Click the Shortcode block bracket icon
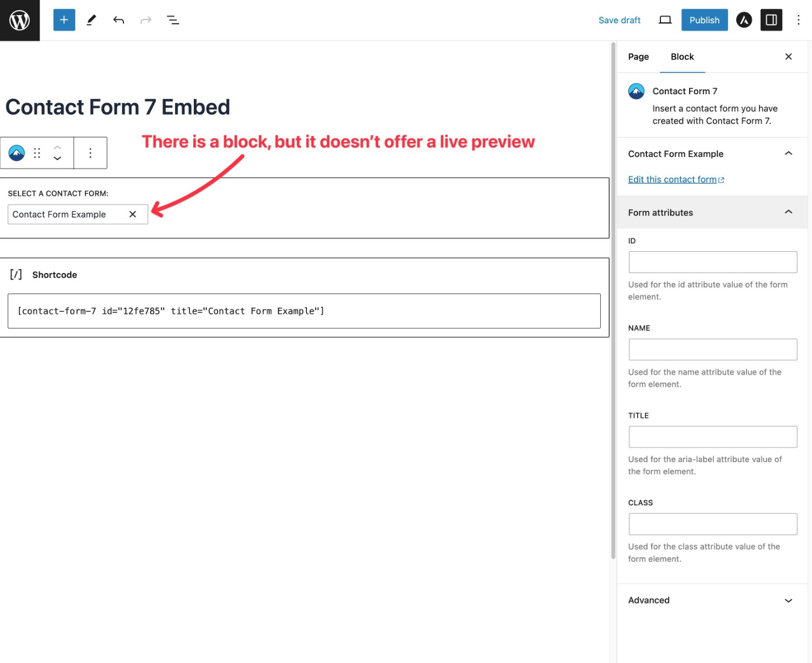 (16, 275)
